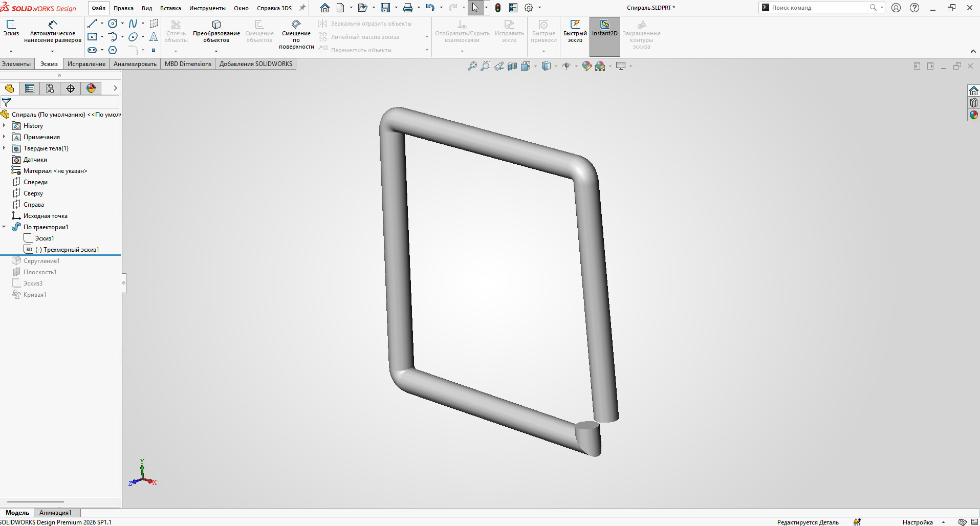The image size is (980, 526).
Task: Toggle Быстрый эскиз (Rapid Sketch) mode
Action: 575,31
